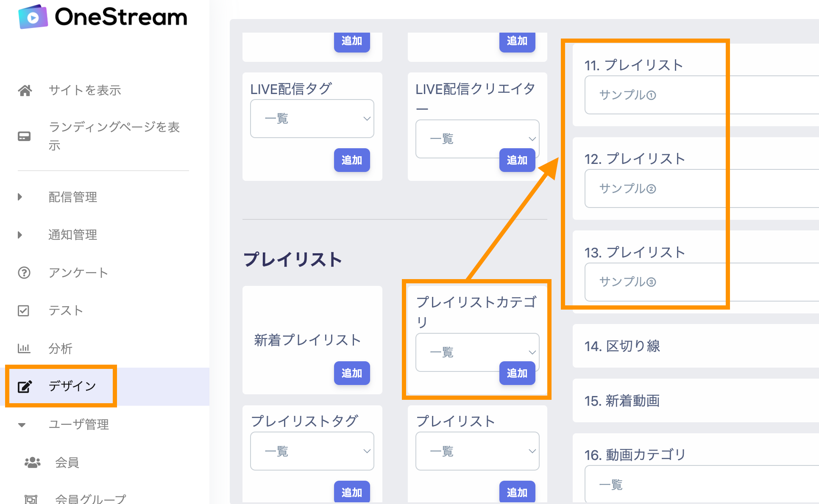The height and width of the screenshot is (504, 819).
Task: Expand the 通知管理 menu arrow
Action: coord(20,235)
